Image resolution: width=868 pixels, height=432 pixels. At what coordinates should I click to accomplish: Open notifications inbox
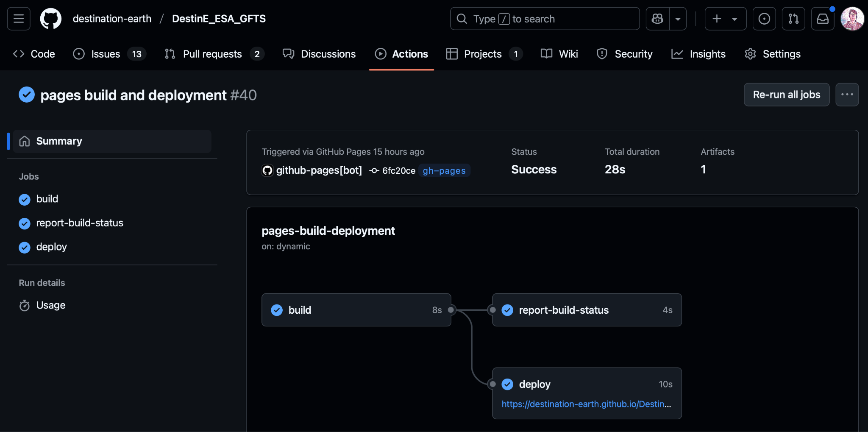coord(822,19)
